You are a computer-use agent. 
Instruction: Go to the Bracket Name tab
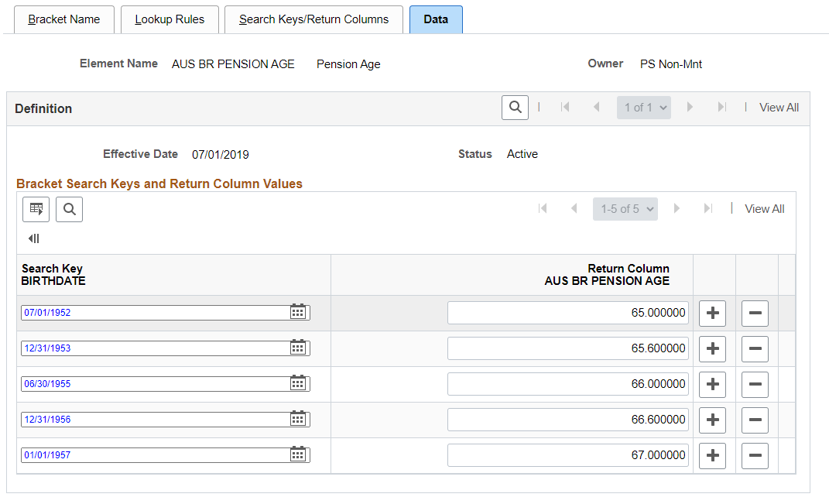pos(64,19)
